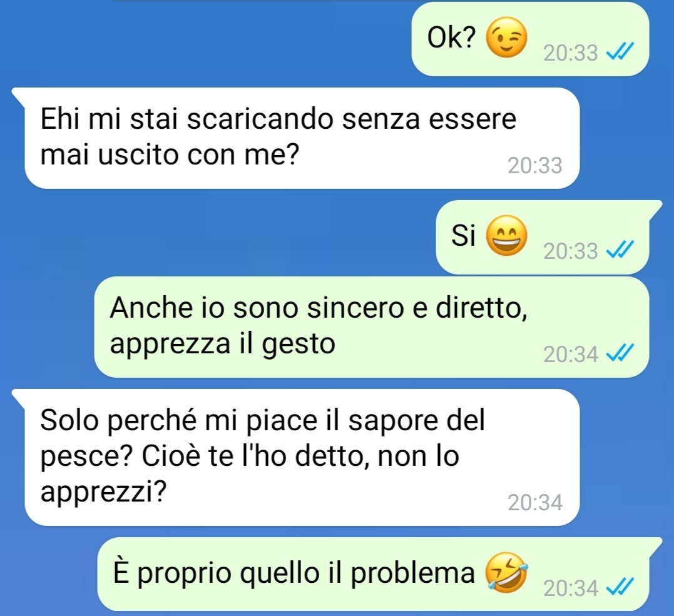Tap the blue read ticks on the Si message
Viewport: 674px width, 616px height.
pyautogui.click(x=620, y=250)
